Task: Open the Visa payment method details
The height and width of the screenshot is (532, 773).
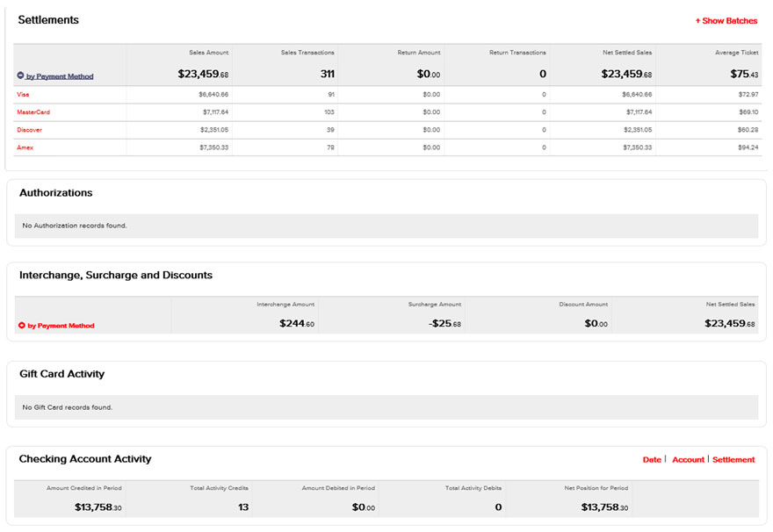Action: point(23,94)
